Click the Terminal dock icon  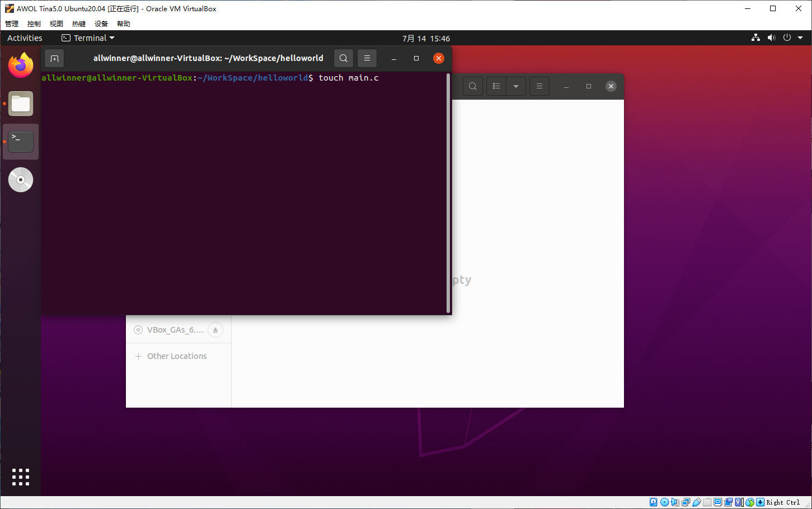coord(21,142)
